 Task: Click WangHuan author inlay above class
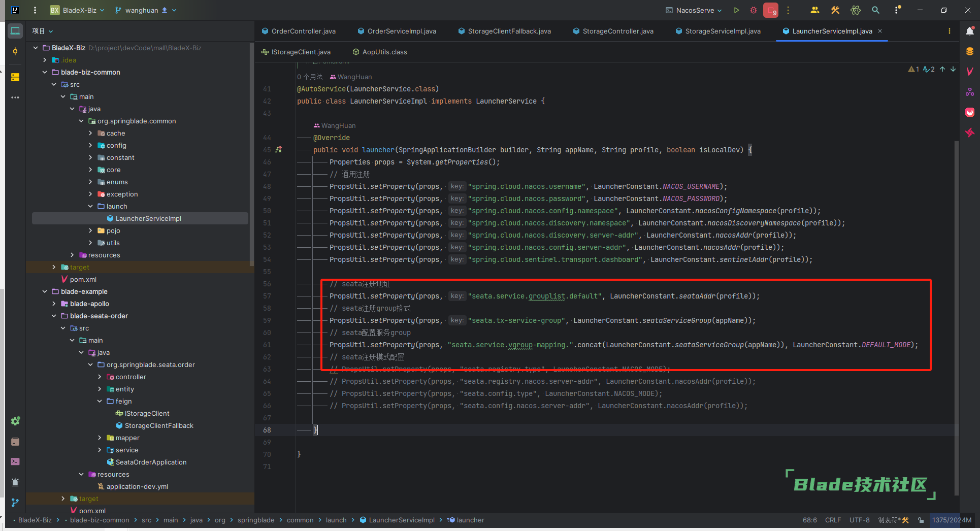pyautogui.click(x=350, y=77)
